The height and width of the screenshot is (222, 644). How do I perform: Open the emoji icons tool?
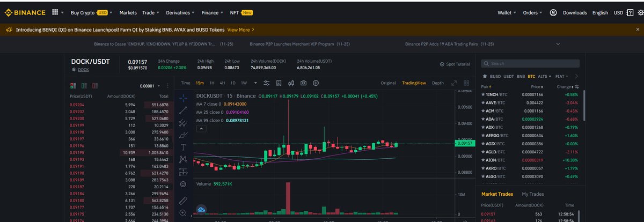[x=183, y=184]
